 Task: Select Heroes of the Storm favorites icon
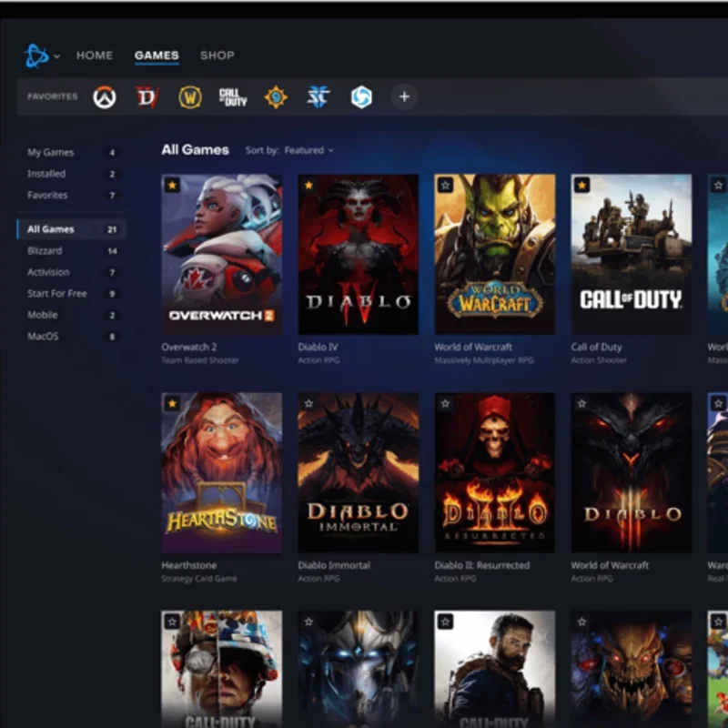pos(361,97)
